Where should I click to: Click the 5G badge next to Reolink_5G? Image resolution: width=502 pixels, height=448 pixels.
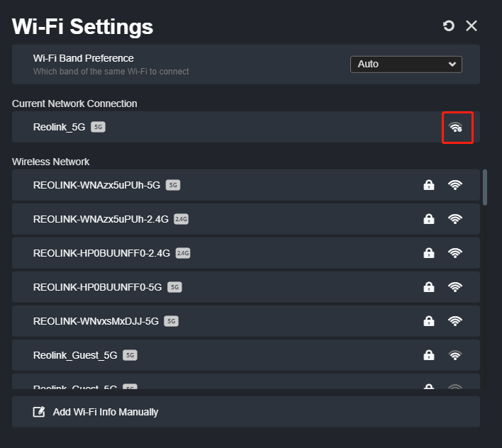pos(98,127)
